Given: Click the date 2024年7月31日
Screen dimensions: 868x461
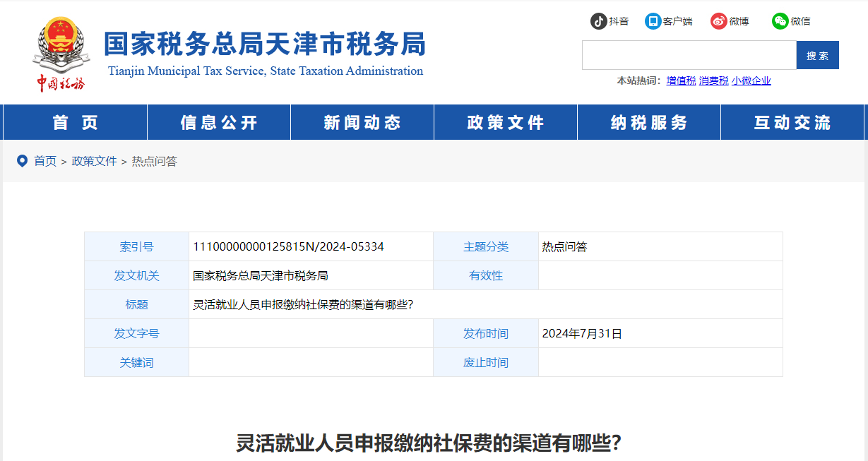Looking at the screenshot, I should (x=582, y=333).
